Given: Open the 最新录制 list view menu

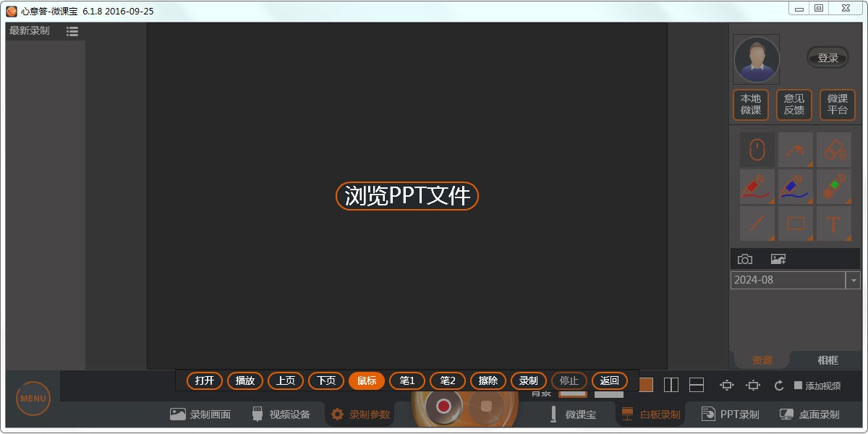Looking at the screenshot, I should coord(72,31).
